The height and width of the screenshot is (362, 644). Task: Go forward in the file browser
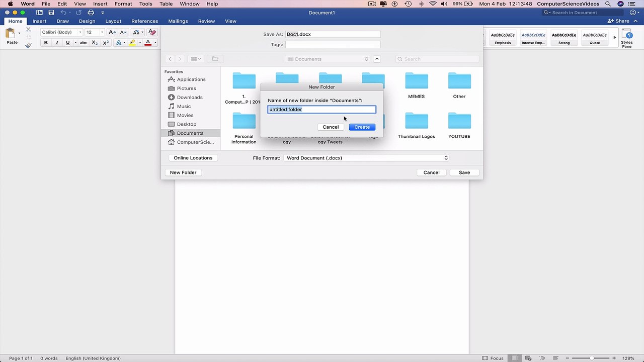click(x=180, y=59)
